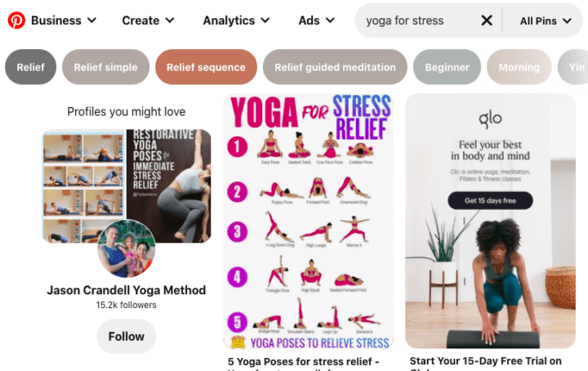This screenshot has width=588, height=371.
Task: Select the Relief filter chip
Action: pos(31,67)
